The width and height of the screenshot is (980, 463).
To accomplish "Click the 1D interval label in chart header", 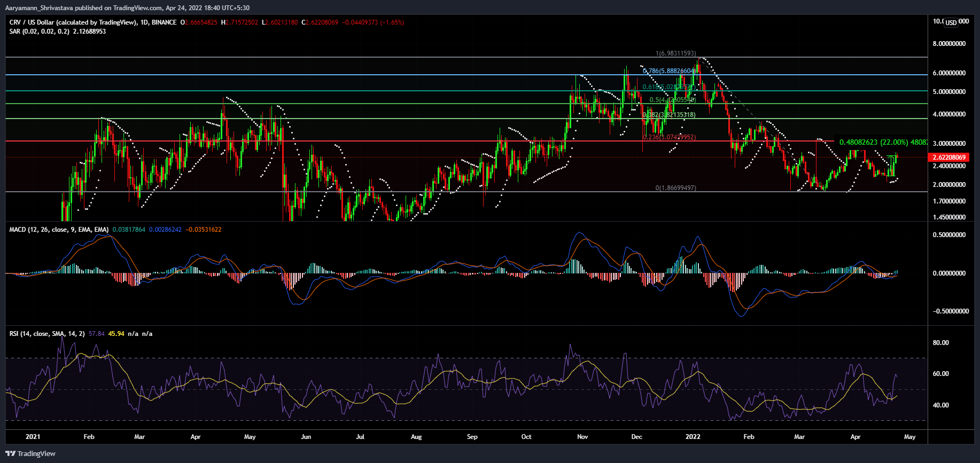I will [x=144, y=22].
